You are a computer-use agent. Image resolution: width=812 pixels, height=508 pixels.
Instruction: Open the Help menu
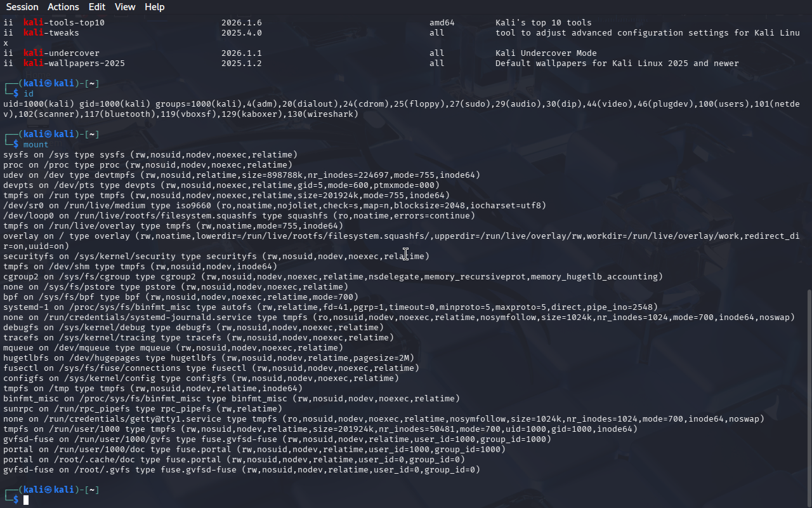pos(154,7)
